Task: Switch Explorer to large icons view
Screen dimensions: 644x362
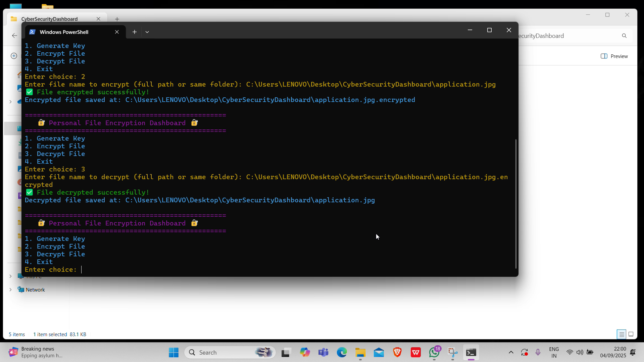Action: [x=631, y=334]
